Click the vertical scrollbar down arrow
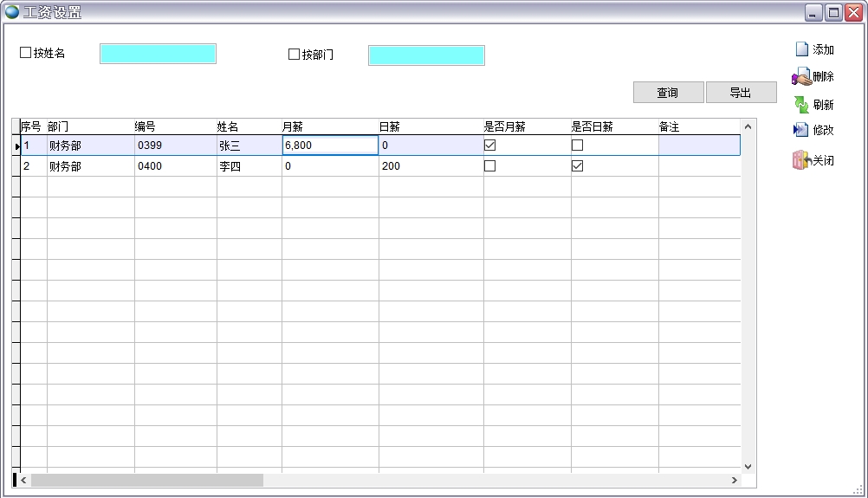This screenshot has width=868, height=498. 748,467
